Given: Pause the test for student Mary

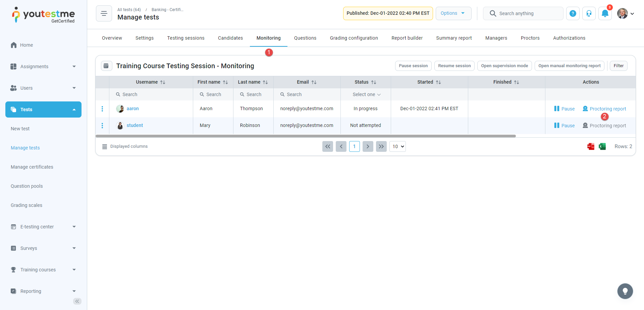Looking at the screenshot, I should click(564, 126).
